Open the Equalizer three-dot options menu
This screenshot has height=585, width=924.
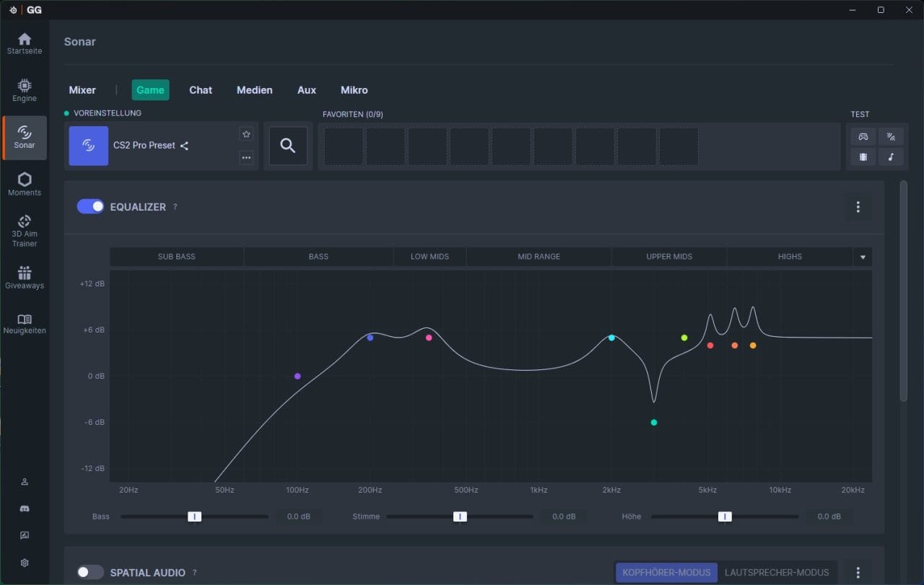[x=858, y=207]
